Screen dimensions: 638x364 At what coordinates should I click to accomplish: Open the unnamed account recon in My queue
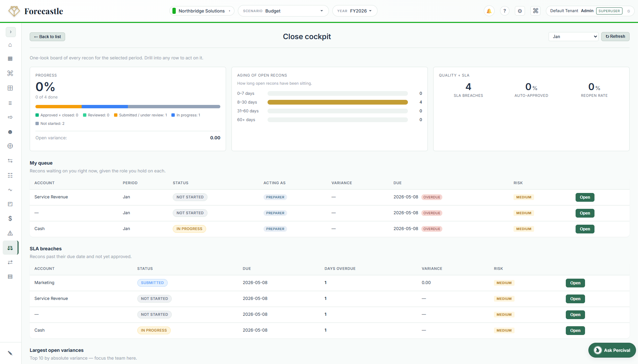pos(585,213)
